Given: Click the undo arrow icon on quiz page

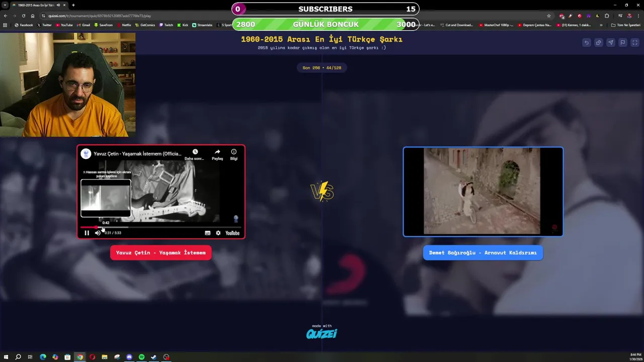Looking at the screenshot, I should [x=587, y=43].
